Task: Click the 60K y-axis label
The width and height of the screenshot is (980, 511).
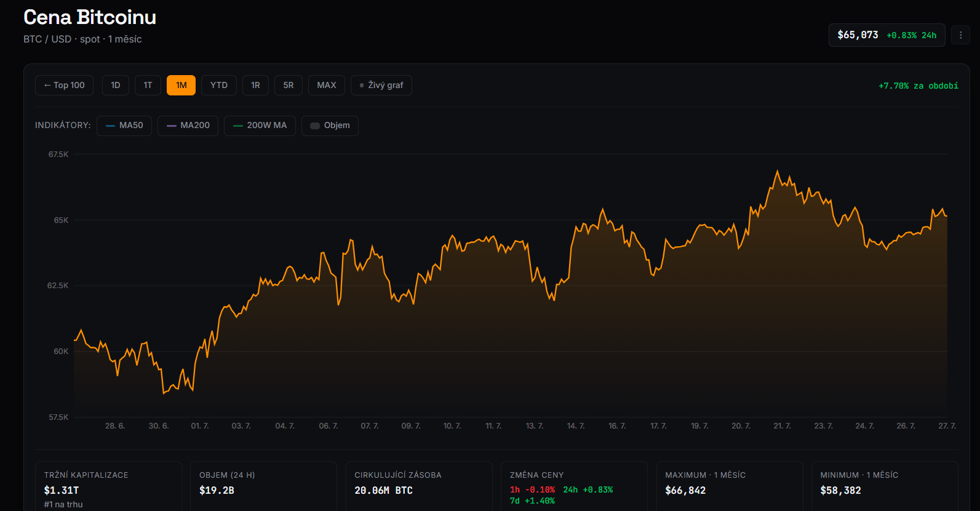Action: 61,352
